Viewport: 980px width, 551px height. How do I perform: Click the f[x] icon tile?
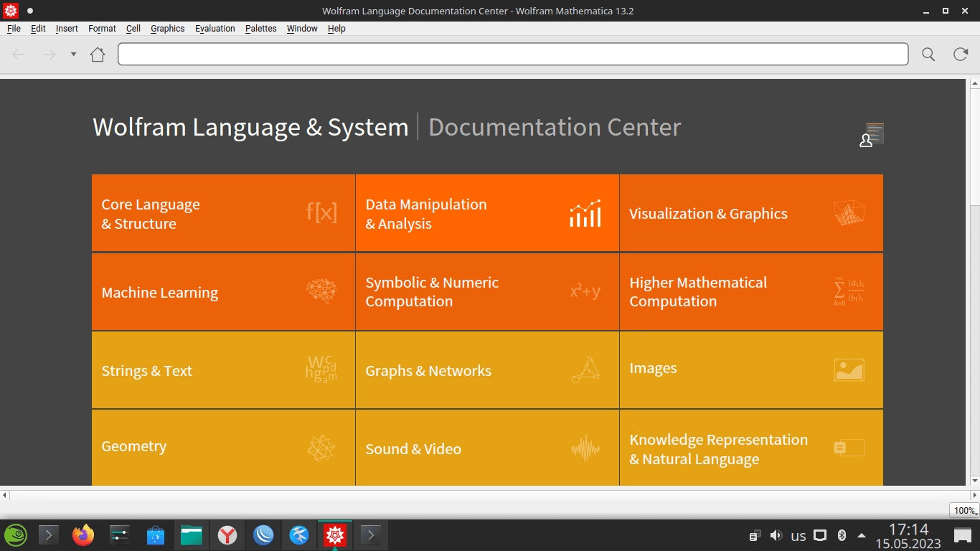click(x=321, y=212)
